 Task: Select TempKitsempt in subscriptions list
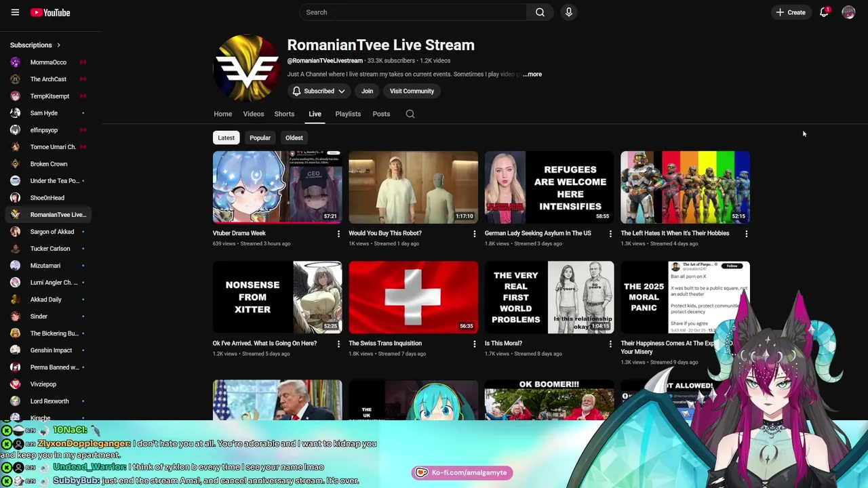(x=48, y=96)
